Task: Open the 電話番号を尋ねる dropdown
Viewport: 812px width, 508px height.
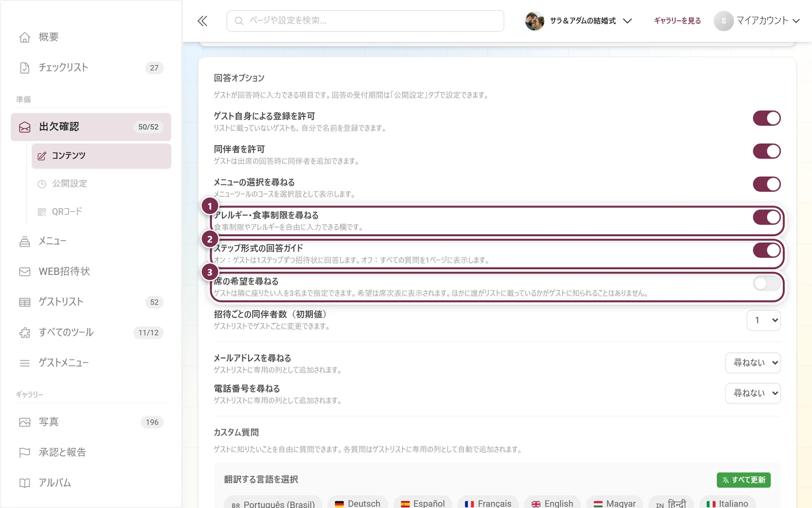Action: point(753,393)
